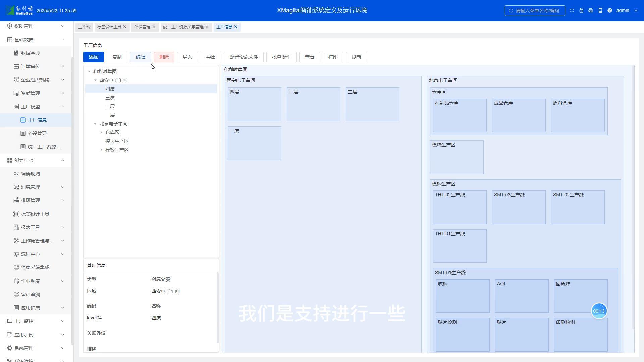Click the HollySys logo
Screen dimensions: 644x362
[x=19, y=10]
